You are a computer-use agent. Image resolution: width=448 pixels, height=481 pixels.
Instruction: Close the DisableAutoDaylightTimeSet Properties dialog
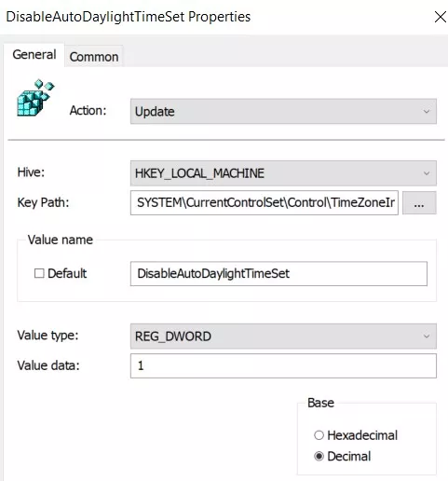(440, 17)
